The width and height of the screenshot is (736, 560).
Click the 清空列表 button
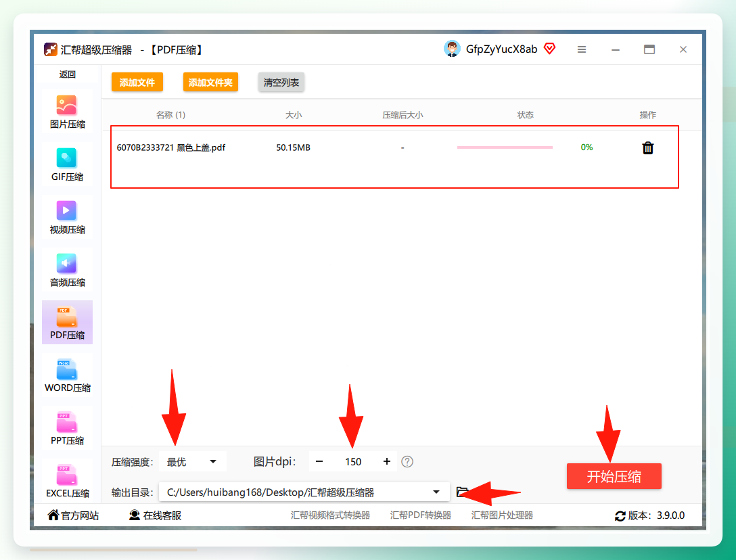(281, 82)
